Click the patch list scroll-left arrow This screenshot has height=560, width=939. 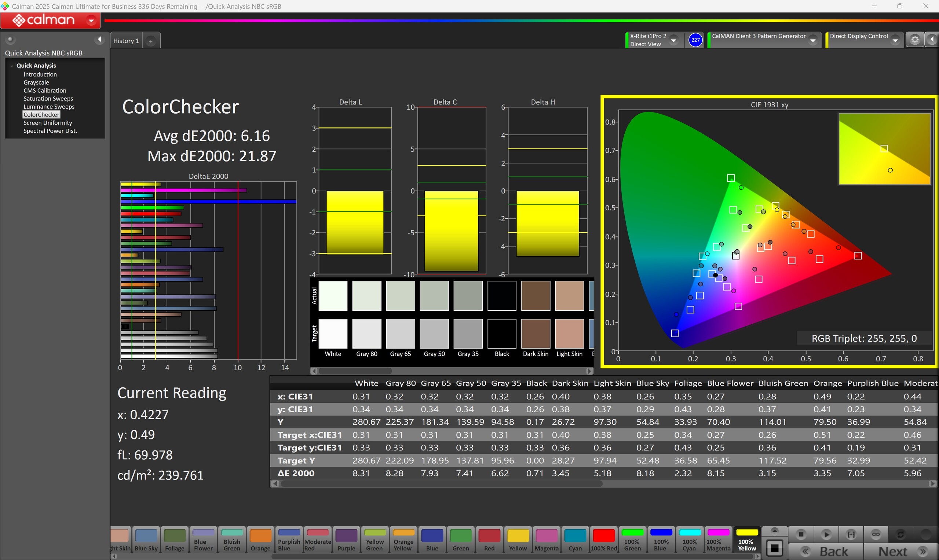click(x=114, y=557)
